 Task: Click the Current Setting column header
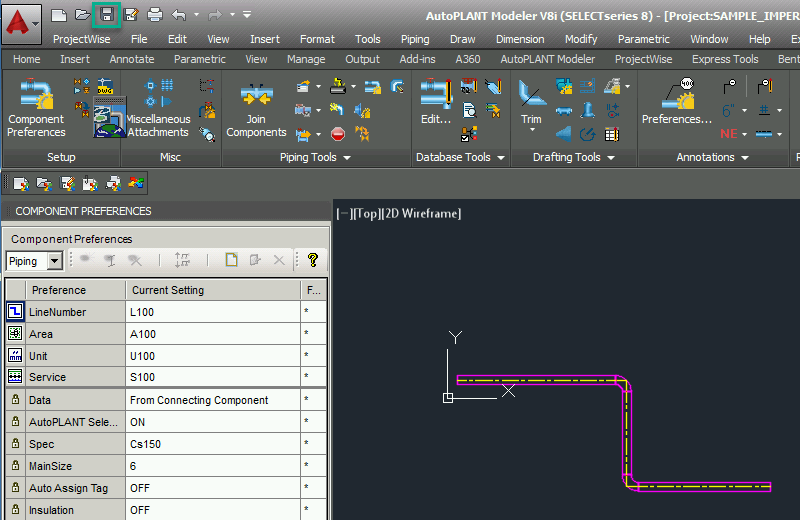pos(213,290)
